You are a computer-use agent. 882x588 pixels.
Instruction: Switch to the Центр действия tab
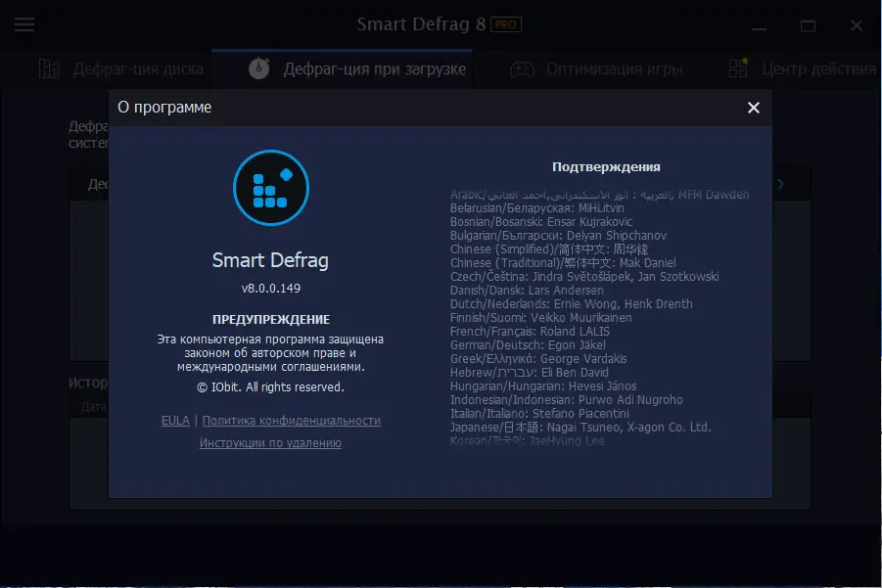(x=814, y=68)
